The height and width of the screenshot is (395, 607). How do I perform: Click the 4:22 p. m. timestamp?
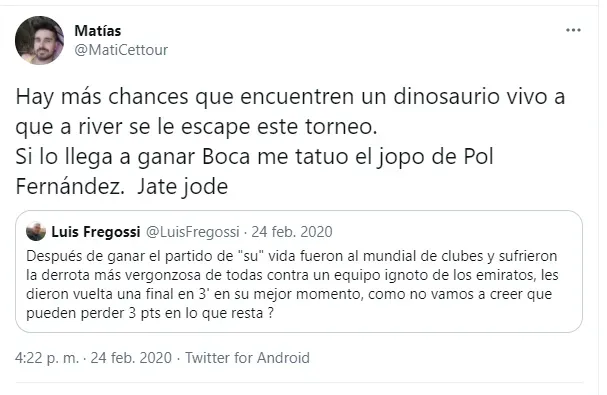click(47, 357)
